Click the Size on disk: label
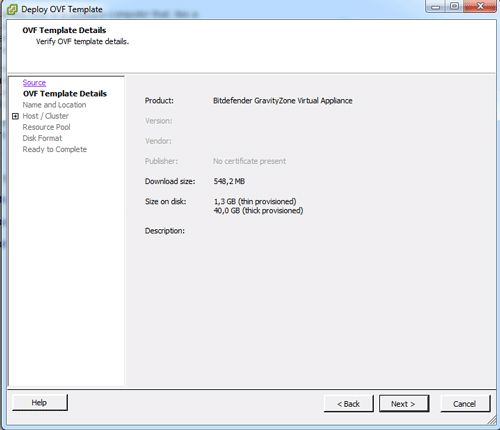The height and width of the screenshot is (430, 500). click(165, 201)
